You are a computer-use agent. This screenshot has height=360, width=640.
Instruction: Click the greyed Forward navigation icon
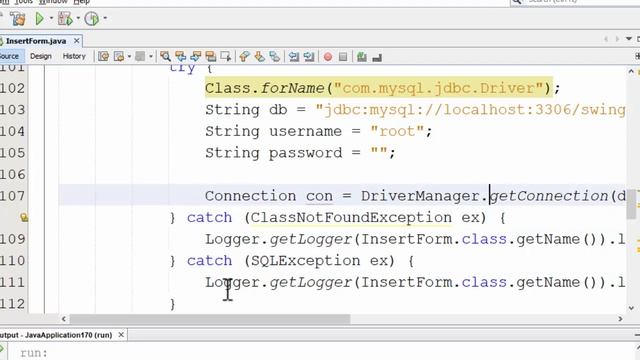tap(140, 56)
